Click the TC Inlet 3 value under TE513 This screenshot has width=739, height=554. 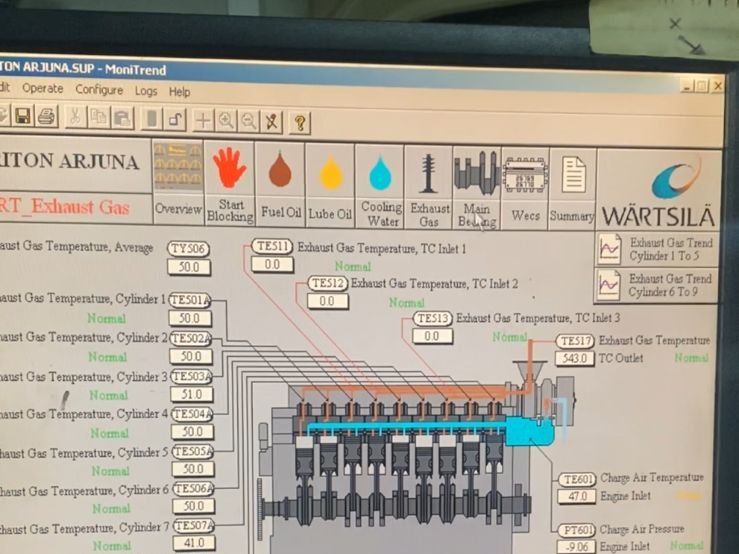pos(432,336)
